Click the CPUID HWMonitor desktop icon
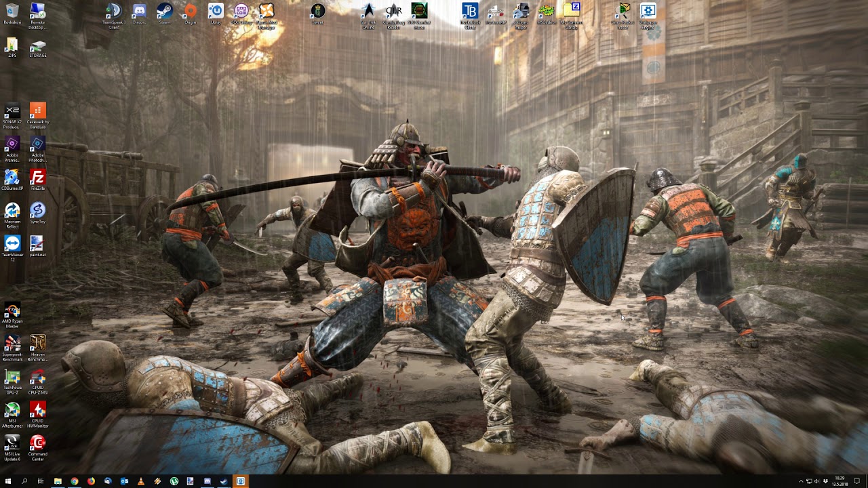The height and width of the screenshot is (488, 868). click(38, 411)
